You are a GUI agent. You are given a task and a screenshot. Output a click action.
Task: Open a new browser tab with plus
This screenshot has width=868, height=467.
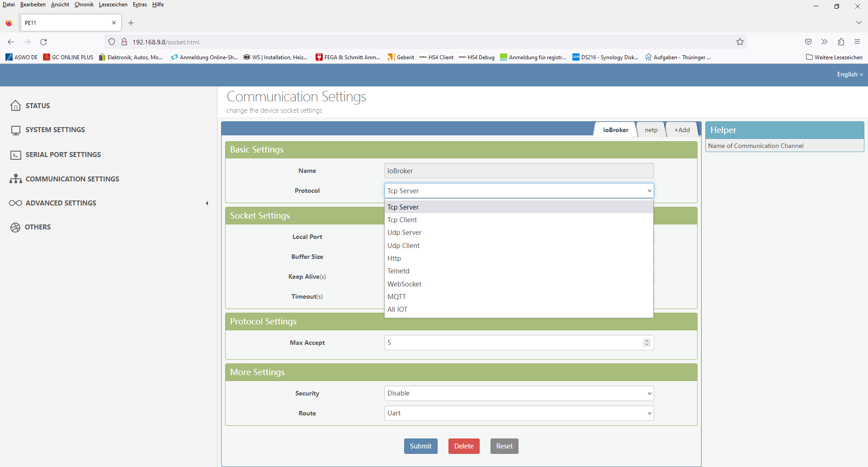(x=131, y=23)
